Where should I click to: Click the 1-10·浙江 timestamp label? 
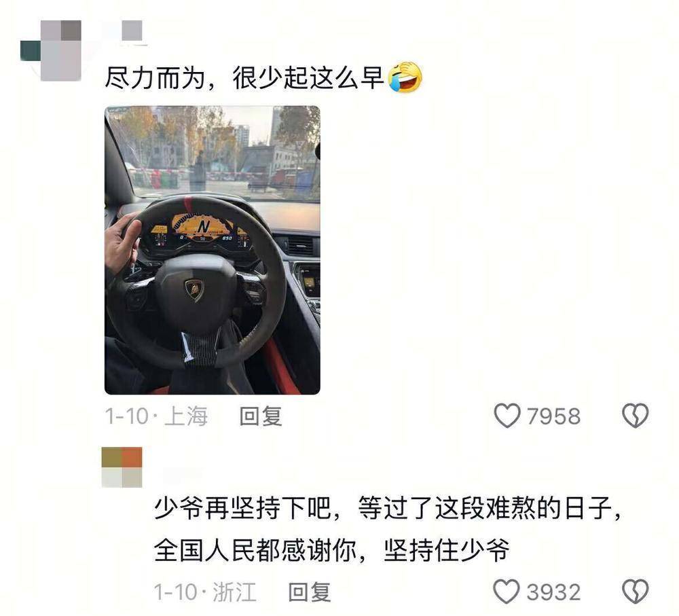(206, 592)
